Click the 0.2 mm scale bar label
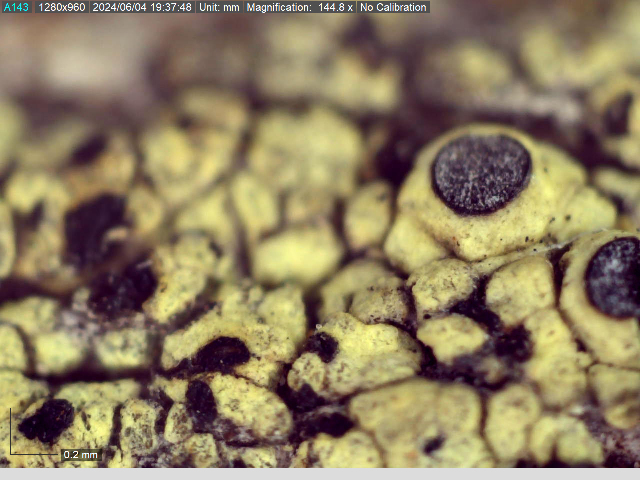Screen dimensions: 640x480 click(x=81, y=455)
